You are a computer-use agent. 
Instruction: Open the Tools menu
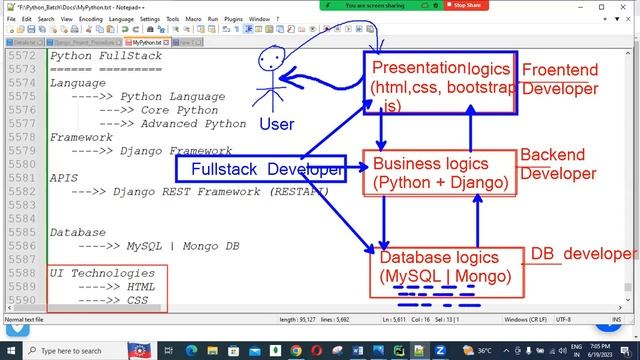click(172, 19)
